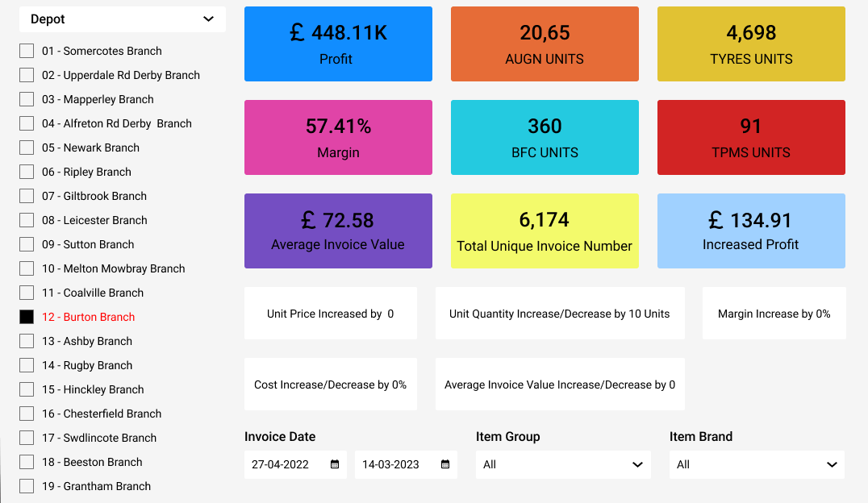Screen dimensions: 868x503
Task: Open the Depot dropdown
Action: [122, 19]
